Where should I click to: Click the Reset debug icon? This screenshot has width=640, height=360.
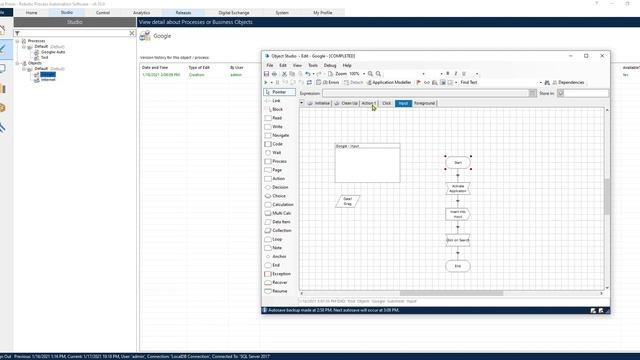(309, 82)
